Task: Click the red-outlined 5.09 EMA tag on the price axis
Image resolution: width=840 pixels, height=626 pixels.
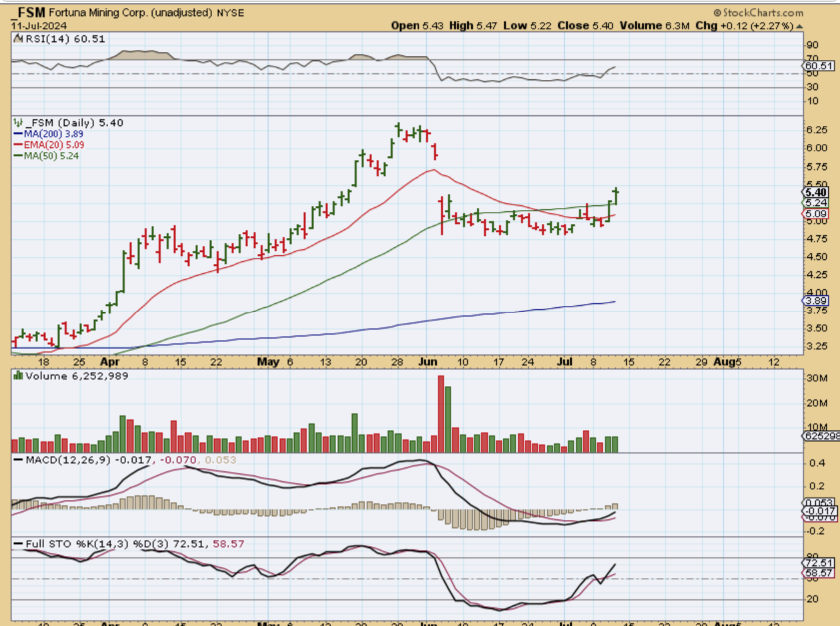Action: click(x=817, y=213)
